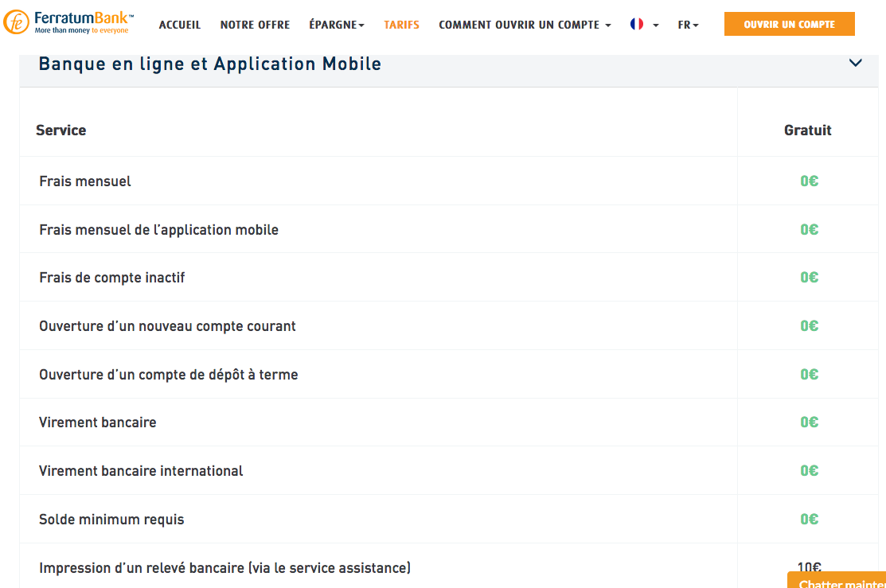Open the Notre Offre page
This screenshot has height=588, width=886.
(255, 25)
